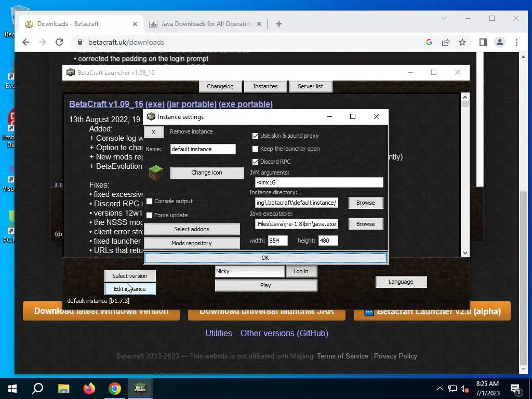This screenshot has width=532, height=399.
Task: Click the width value field
Action: tap(277, 241)
